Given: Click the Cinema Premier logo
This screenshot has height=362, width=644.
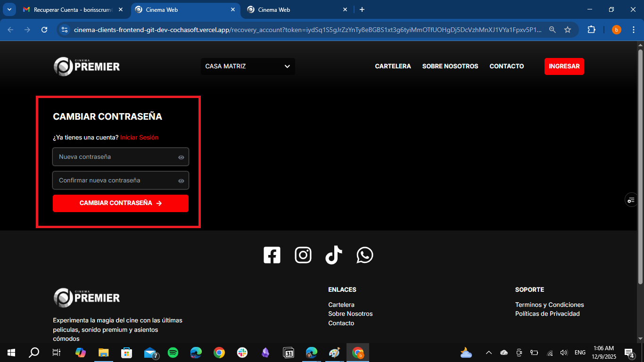Looking at the screenshot, I should coord(87,66).
